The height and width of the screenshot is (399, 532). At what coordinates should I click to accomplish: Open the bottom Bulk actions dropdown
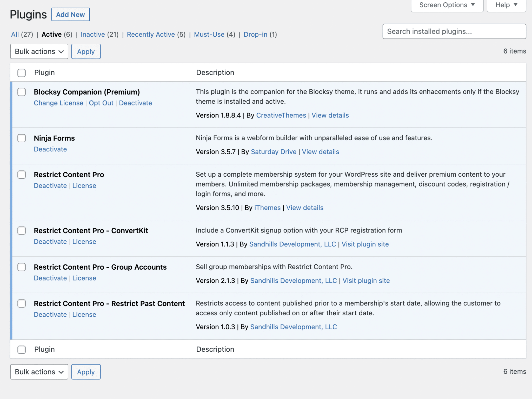click(x=39, y=372)
